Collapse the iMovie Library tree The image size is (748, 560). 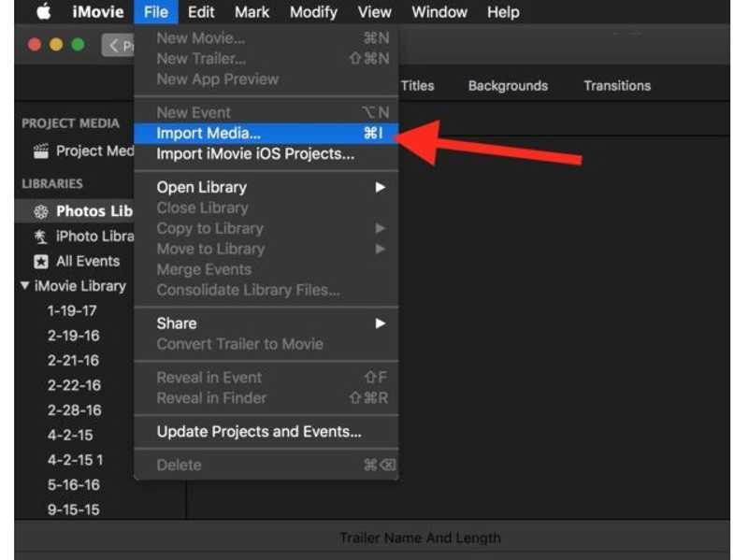click(x=25, y=286)
